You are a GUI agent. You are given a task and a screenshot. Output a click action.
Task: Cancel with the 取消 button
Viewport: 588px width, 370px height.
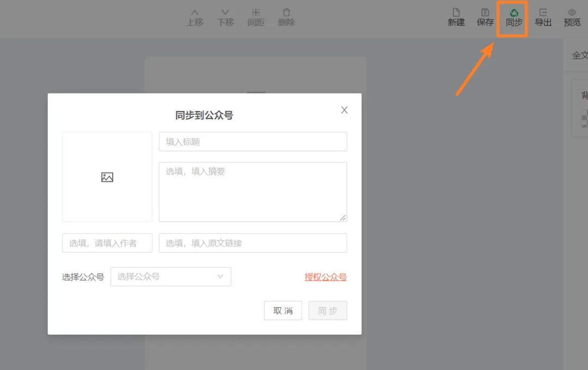coord(283,310)
